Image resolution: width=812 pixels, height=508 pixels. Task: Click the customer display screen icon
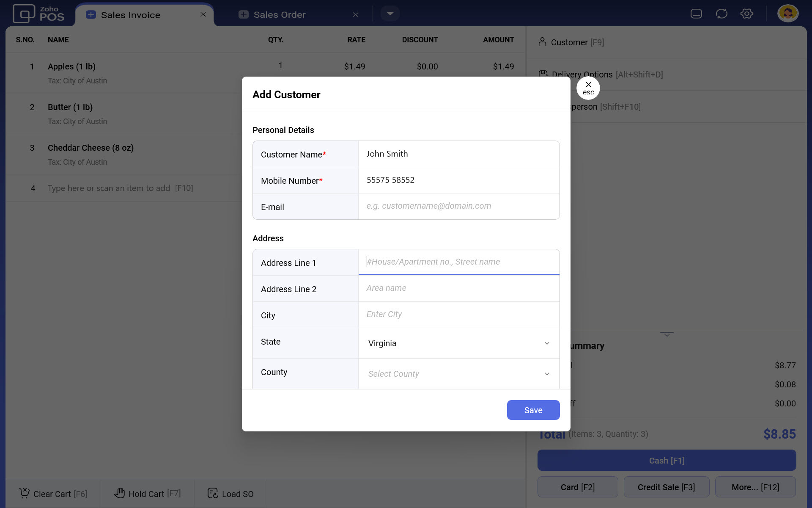696,14
